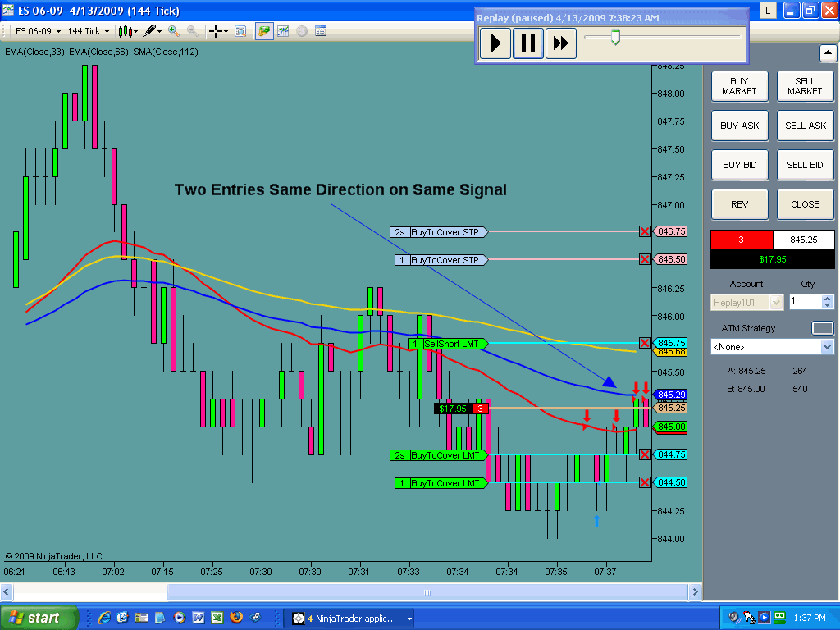Image resolution: width=840 pixels, height=630 pixels.
Task: Click the system tray clock 1:37 PM
Action: [810, 618]
